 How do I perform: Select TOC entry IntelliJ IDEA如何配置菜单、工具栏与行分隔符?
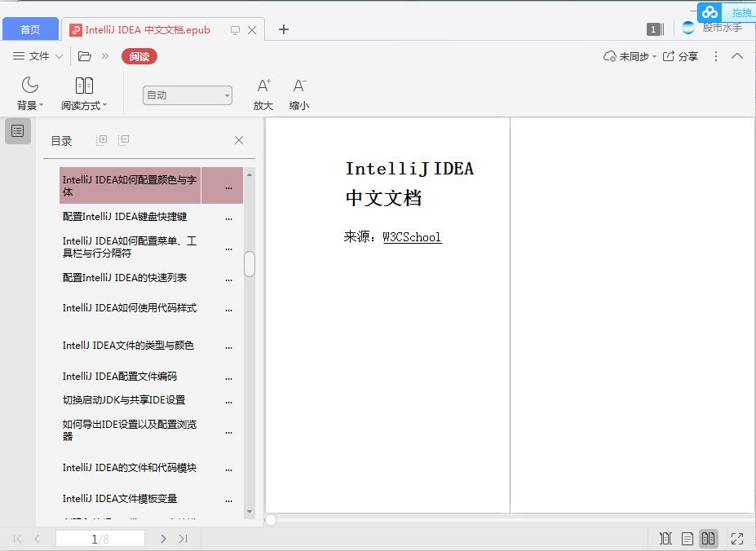129,247
